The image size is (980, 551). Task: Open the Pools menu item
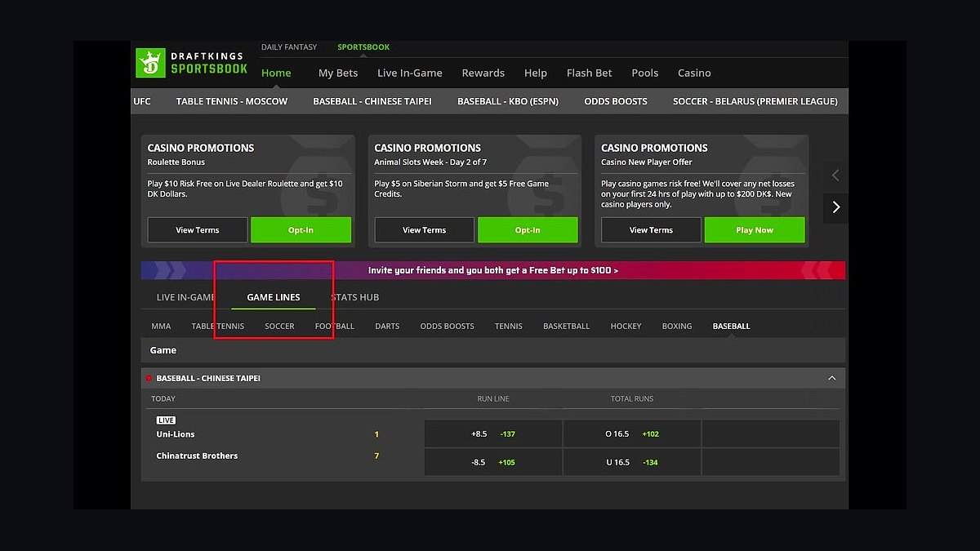pyautogui.click(x=645, y=73)
